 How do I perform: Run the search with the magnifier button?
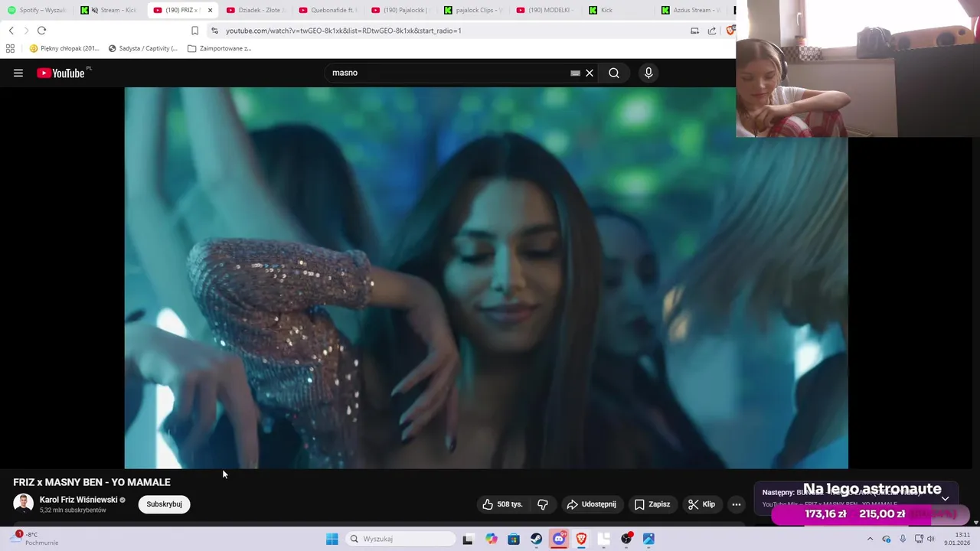coord(614,73)
